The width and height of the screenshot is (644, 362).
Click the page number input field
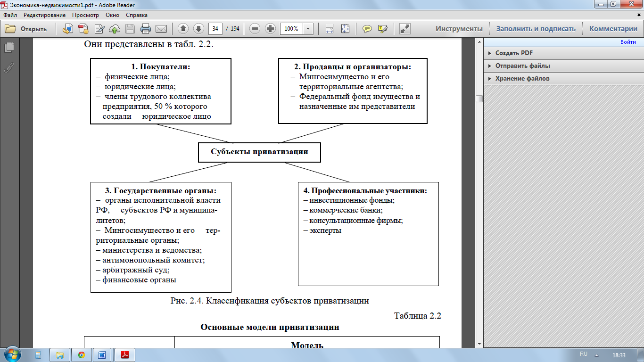tap(215, 29)
